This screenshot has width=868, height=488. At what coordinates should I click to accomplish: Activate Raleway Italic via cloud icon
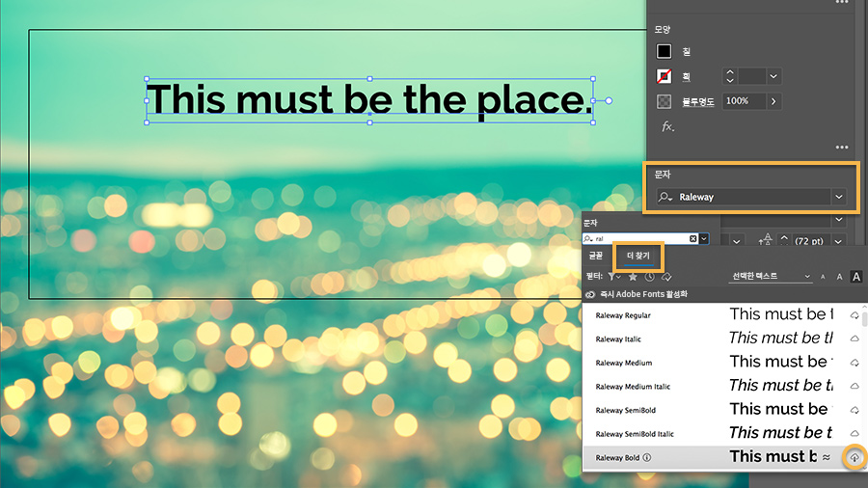(x=854, y=339)
